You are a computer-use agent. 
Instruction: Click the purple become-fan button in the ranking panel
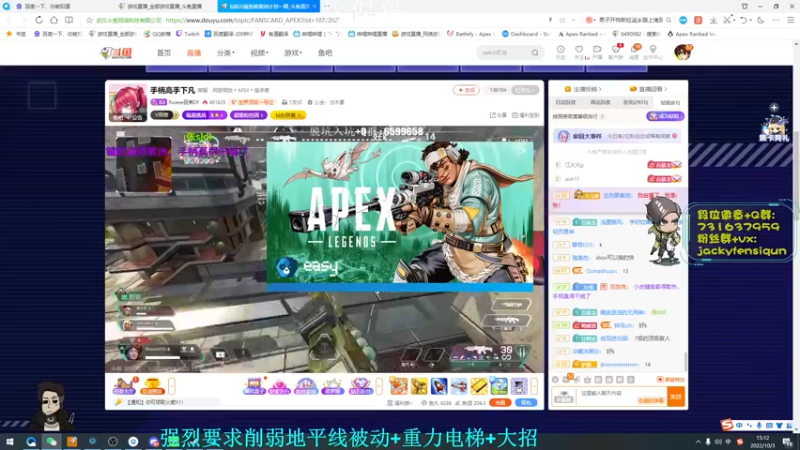[x=665, y=116]
